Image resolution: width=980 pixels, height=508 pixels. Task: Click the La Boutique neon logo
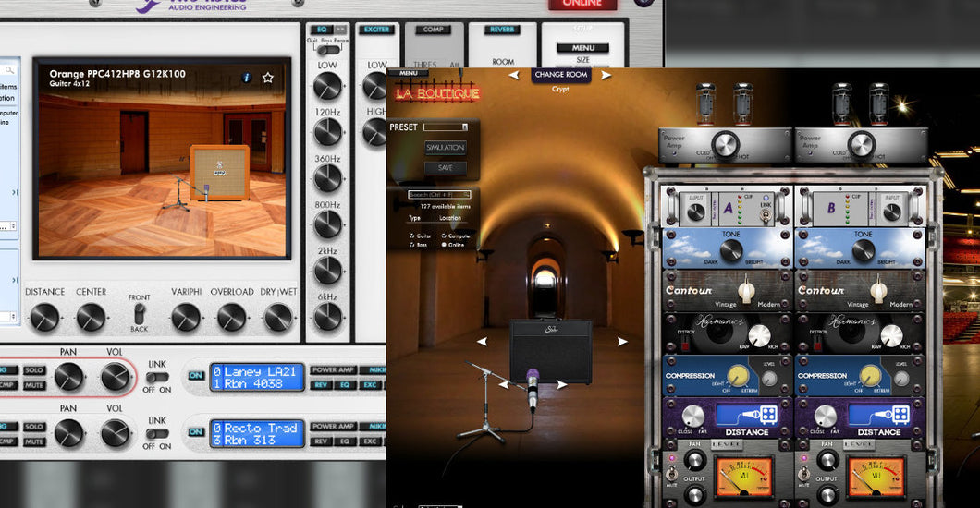coord(437,93)
